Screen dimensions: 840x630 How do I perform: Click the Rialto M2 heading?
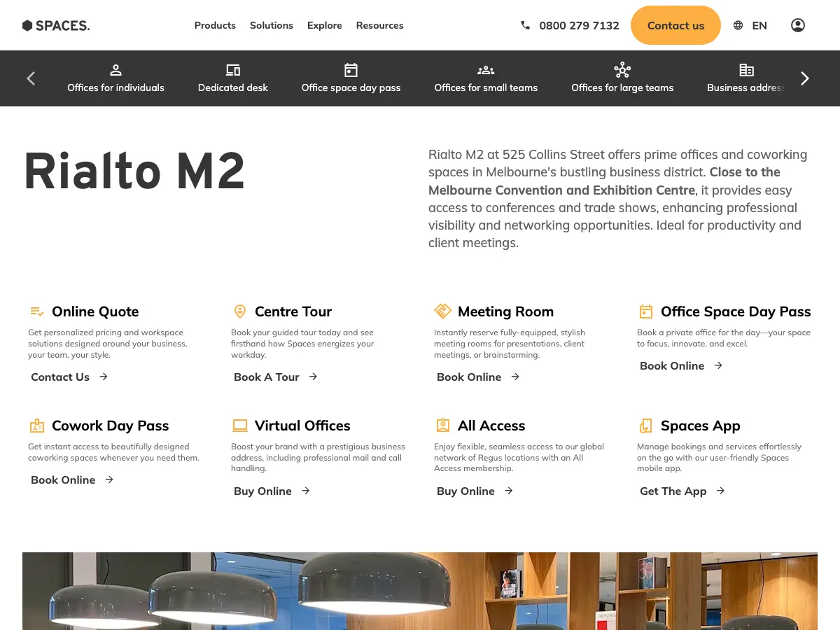click(x=134, y=171)
